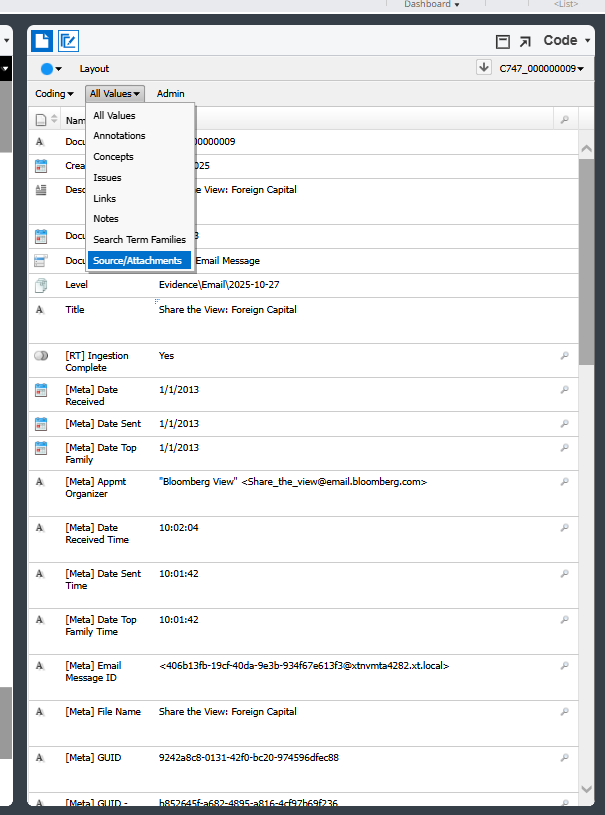
Task: Open the Dashboard menu at the top
Action: (x=430, y=4)
